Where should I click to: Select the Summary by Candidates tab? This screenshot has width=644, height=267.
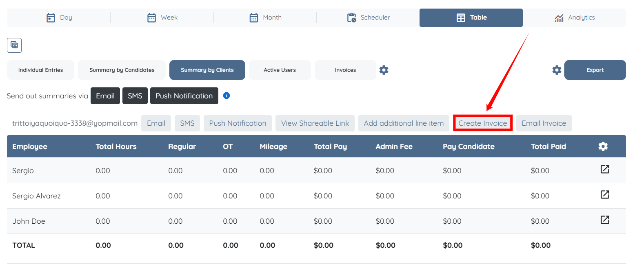(x=122, y=70)
